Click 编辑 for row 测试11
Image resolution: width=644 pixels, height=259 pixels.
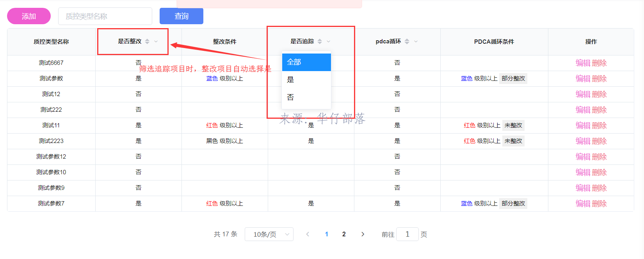coord(583,125)
